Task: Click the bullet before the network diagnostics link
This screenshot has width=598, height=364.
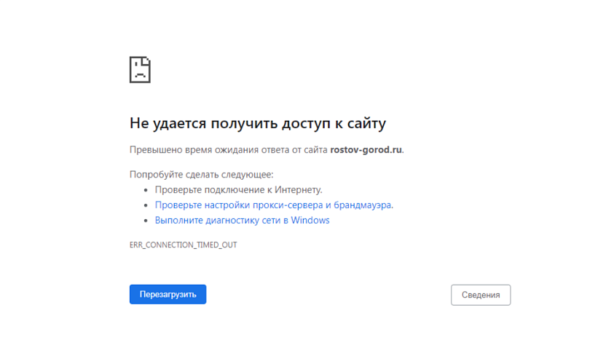Action: pyautogui.click(x=146, y=221)
